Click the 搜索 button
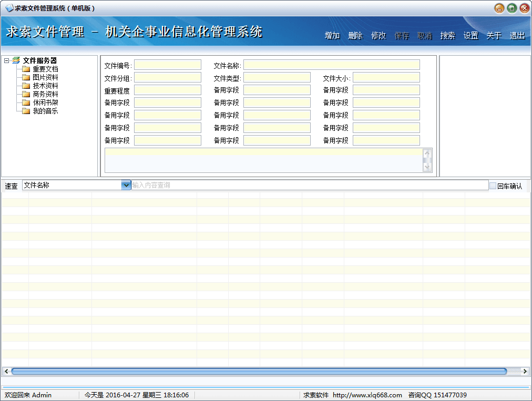532x401 pixels. coord(447,36)
